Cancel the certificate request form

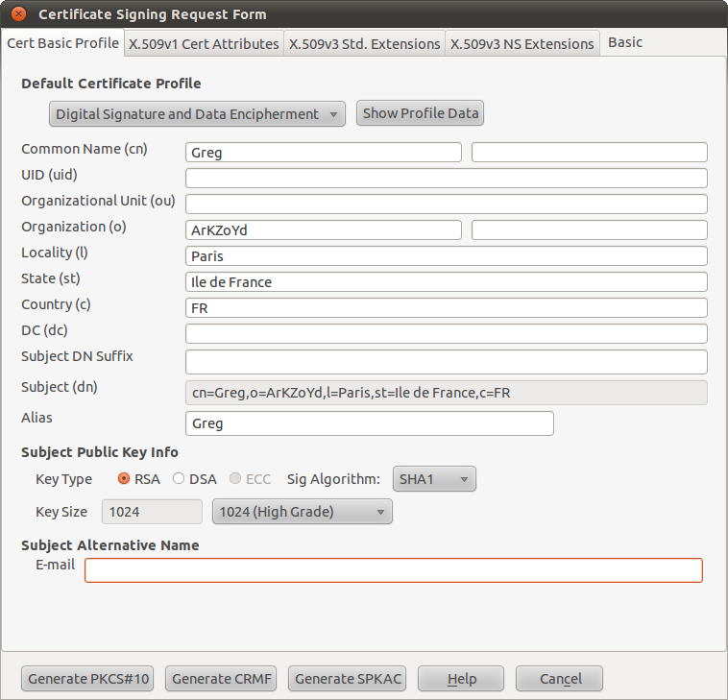(560, 679)
